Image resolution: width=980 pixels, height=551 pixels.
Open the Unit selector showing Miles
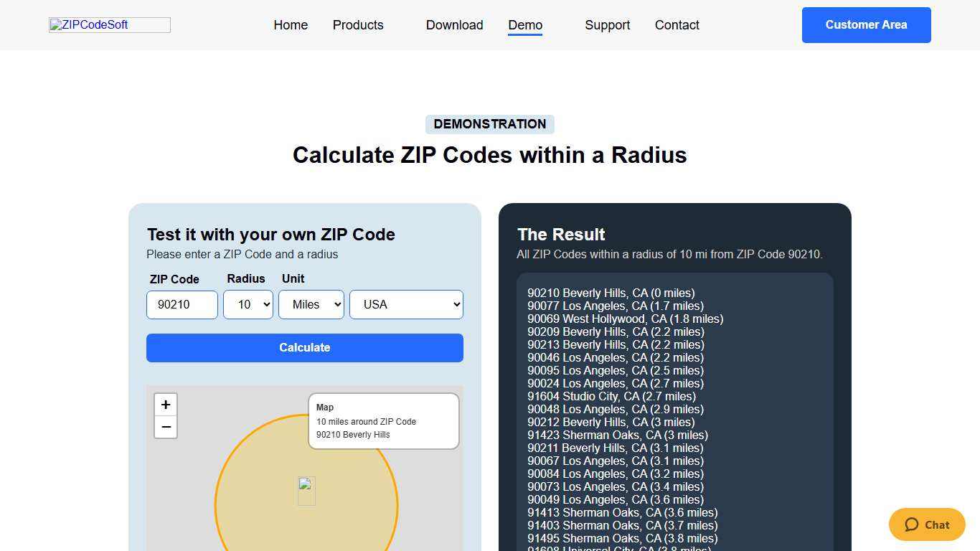coord(311,304)
